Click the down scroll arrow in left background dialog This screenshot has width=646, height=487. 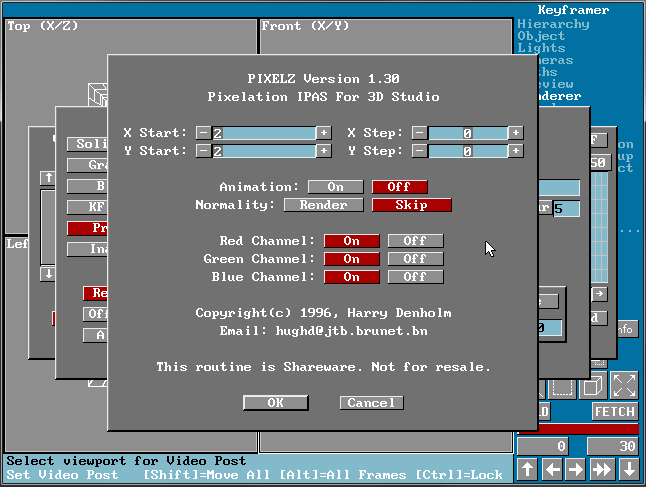click(x=48, y=274)
